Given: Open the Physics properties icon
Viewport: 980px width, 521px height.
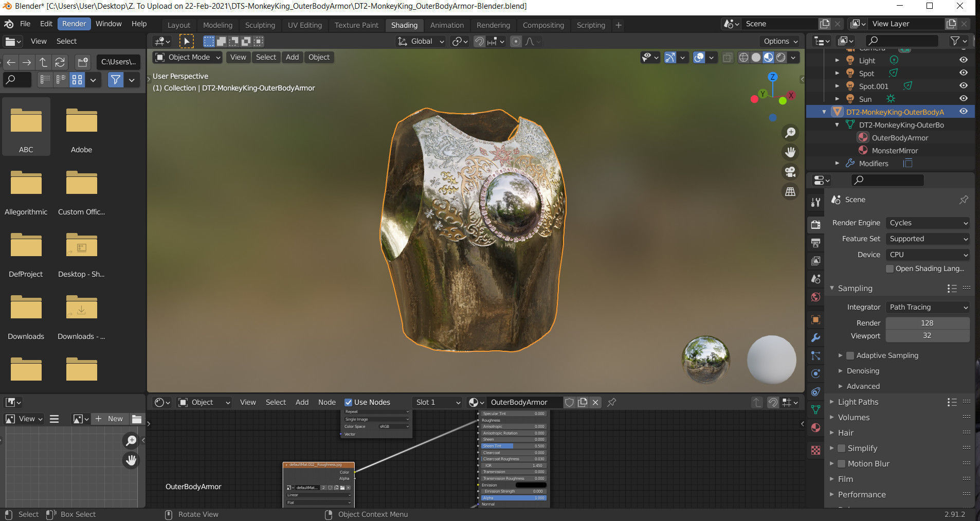Looking at the screenshot, I should (816, 373).
